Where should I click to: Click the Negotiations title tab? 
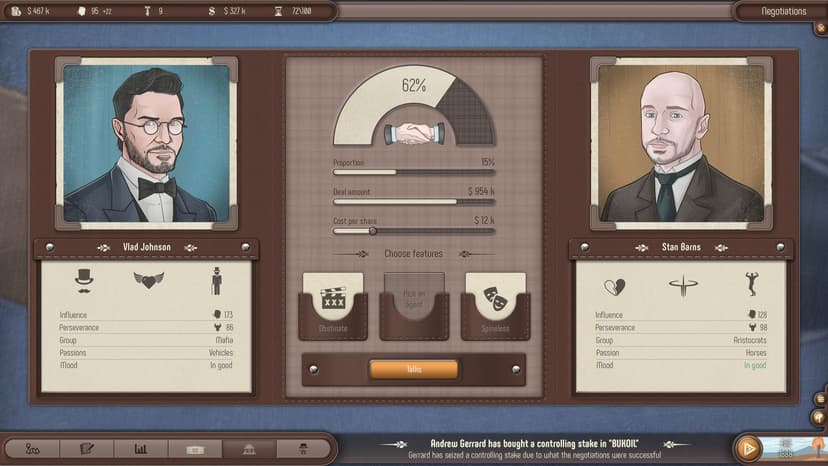[x=784, y=11]
